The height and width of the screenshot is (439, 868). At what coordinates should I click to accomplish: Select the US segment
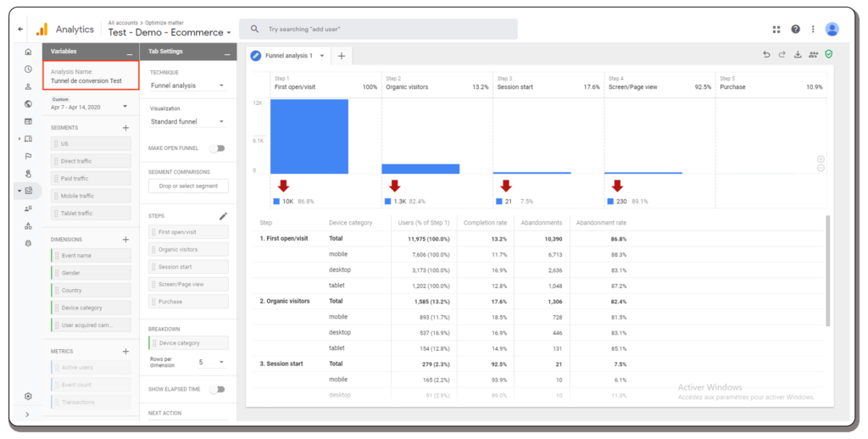point(91,144)
